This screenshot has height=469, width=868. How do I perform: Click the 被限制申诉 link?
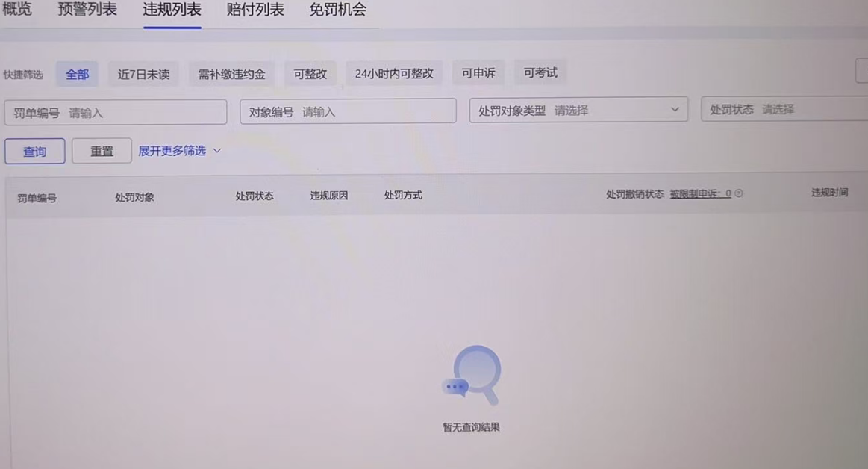pyautogui.click(x=699, y=193)
